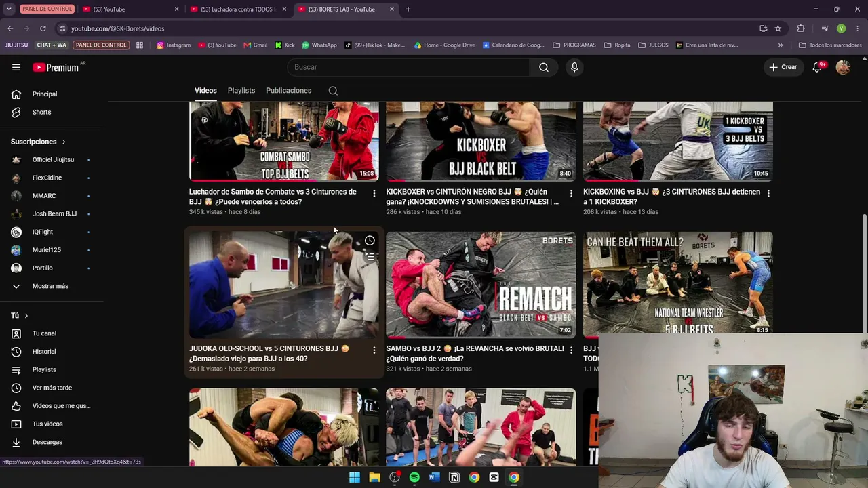868x488 pixels.
Task: Open Notion from the taskbar
Action: [454, 477]
